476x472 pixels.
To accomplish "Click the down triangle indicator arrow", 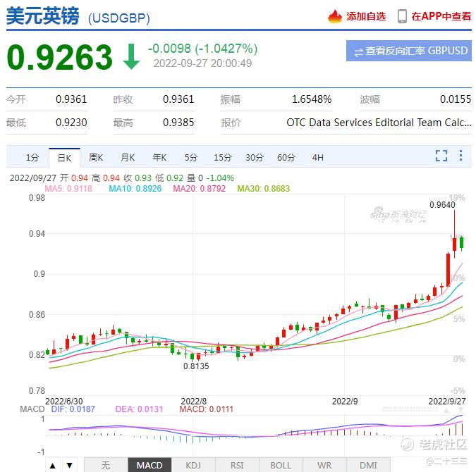I will (x=70, y=466).
